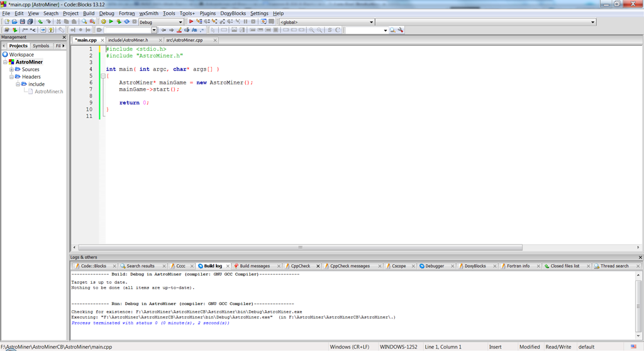Collapse the AstroMiner project node
The image size is (644, 351).
tap(5, 62)
